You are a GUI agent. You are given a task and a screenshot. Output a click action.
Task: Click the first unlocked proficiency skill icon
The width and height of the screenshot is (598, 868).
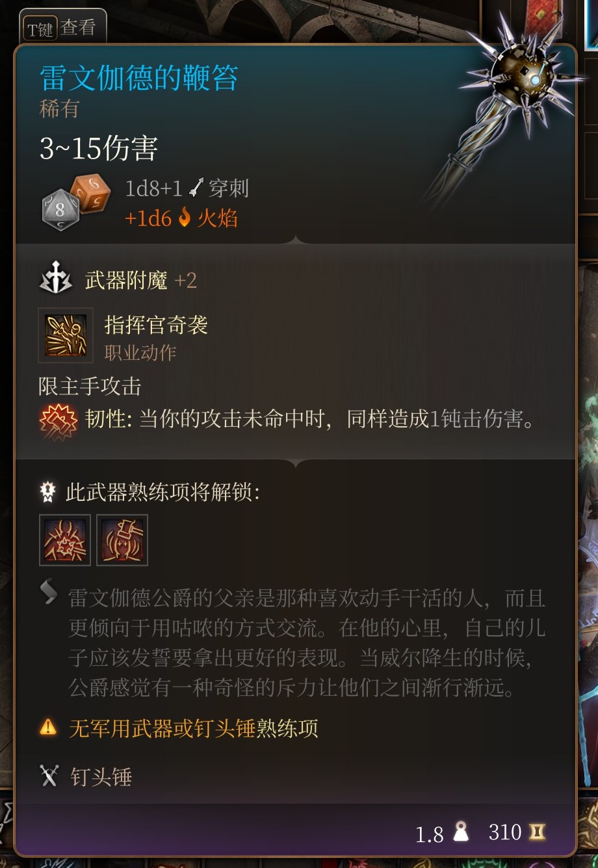pos(65,540)
